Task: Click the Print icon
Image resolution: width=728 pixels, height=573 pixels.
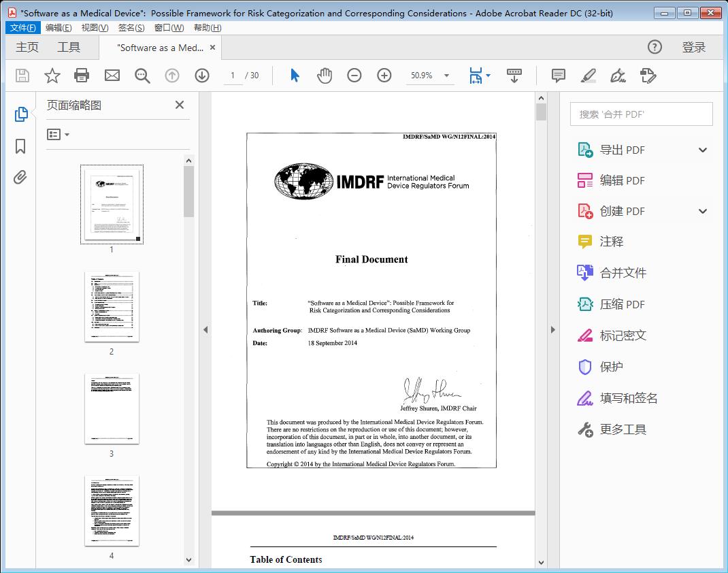Action: [x=82, y=76]
